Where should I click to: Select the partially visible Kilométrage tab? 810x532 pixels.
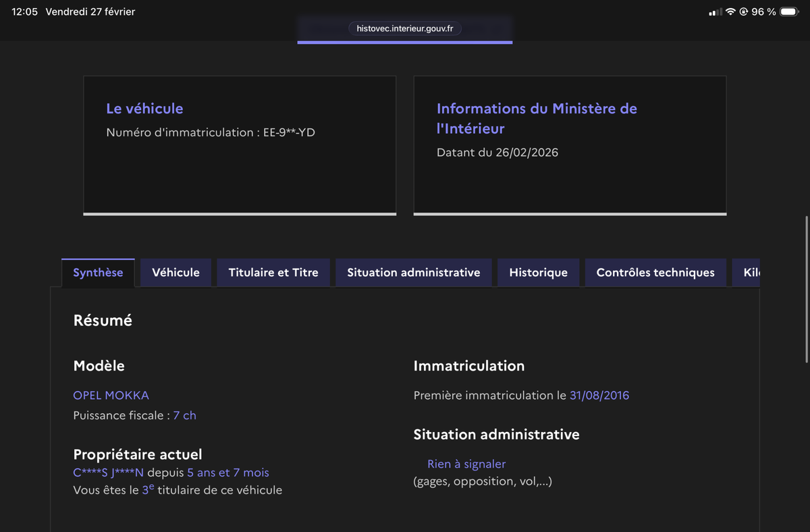click(751, 273)
